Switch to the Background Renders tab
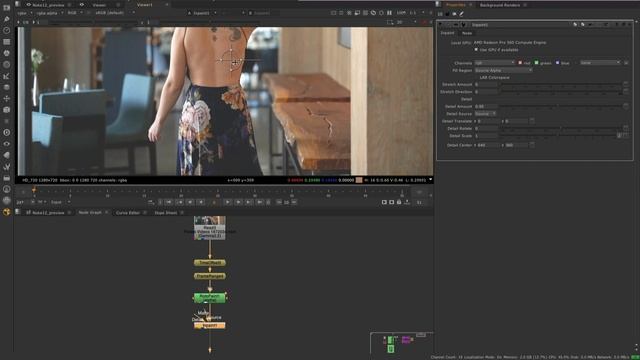Image resolution: width=640 pixels, height=360 pixels. coord(500,5)
